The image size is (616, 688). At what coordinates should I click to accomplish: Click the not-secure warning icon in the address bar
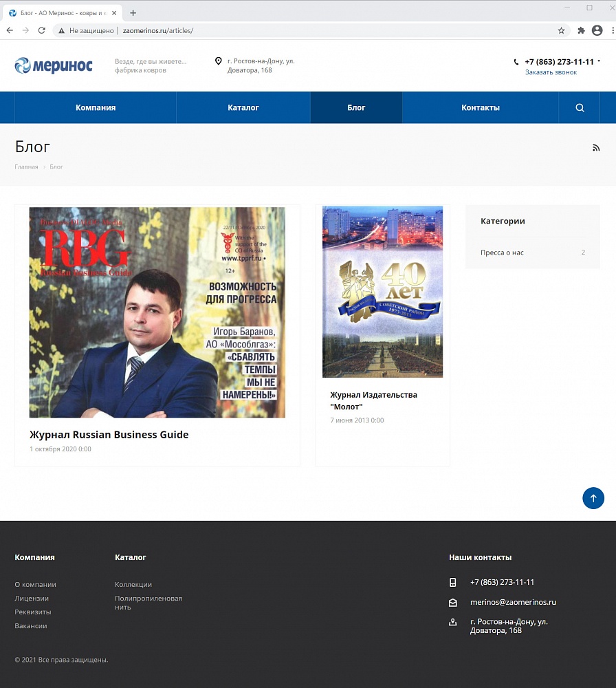coord(61,31)
